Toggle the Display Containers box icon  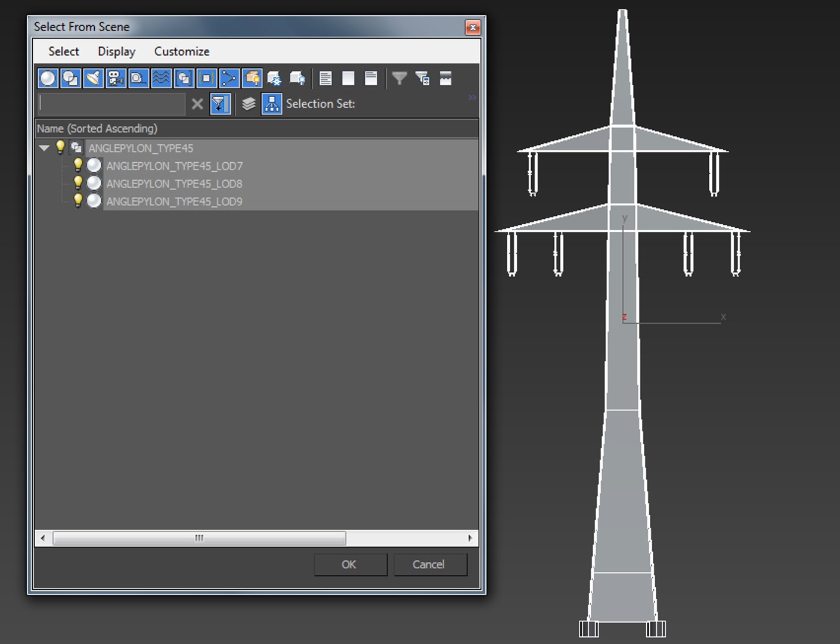(x=252, y=78)
